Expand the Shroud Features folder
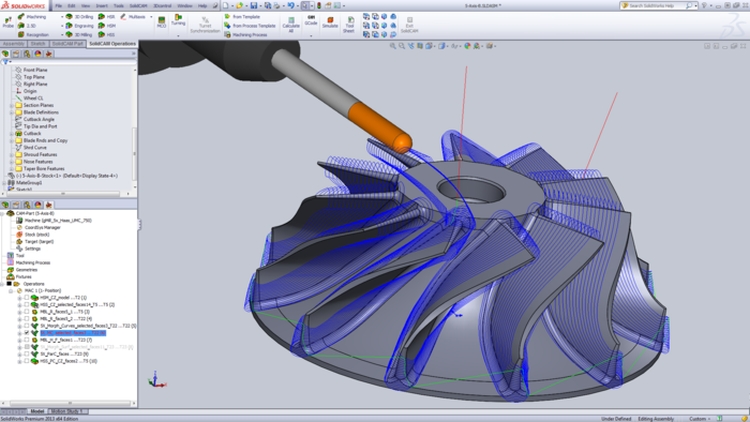Image resolution: width=750 pixels, height=422 pixels. tap(11, 155)
